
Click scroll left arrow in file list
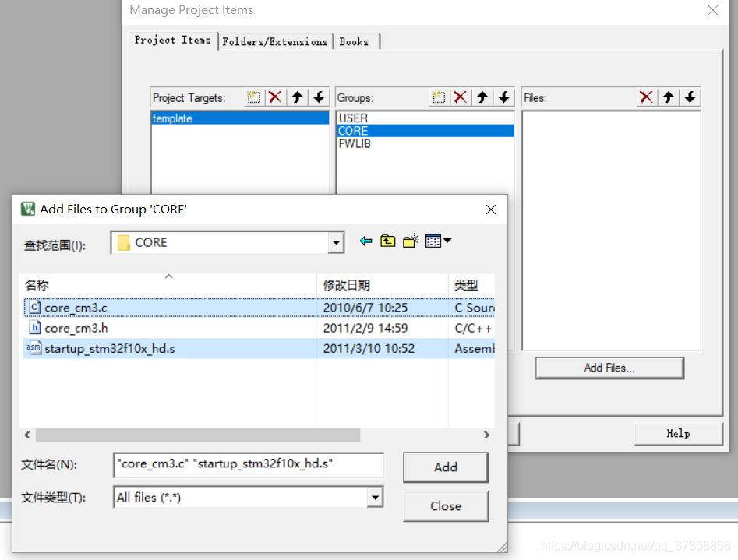coord(27,435)
